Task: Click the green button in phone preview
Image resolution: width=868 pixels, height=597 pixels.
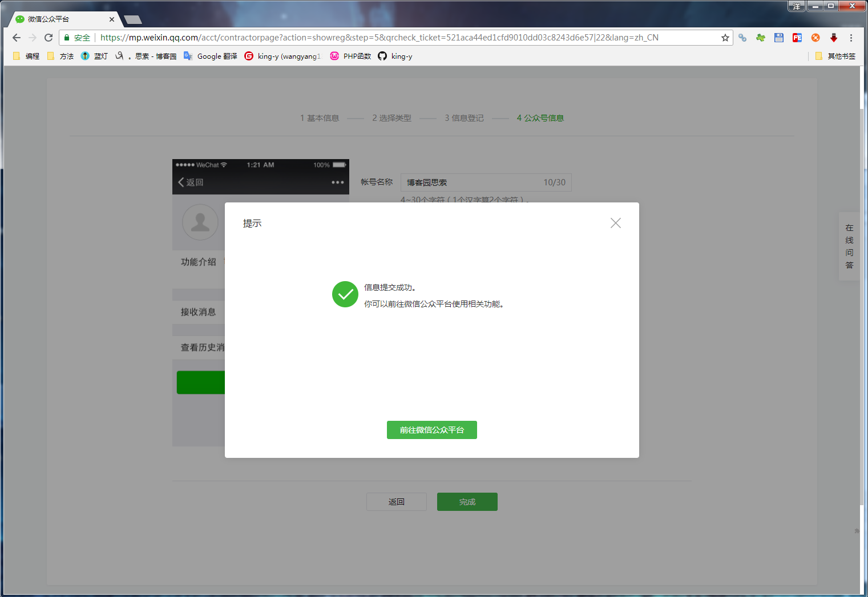Action: (x=201, y=382)
